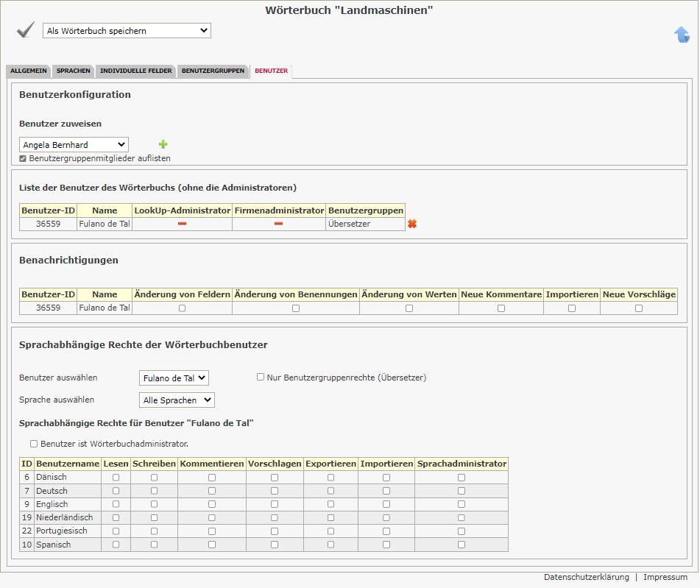Open the Datenschutzerklärung link
Image resolution: width=700 pixels, height=588 pixels.
587,577
